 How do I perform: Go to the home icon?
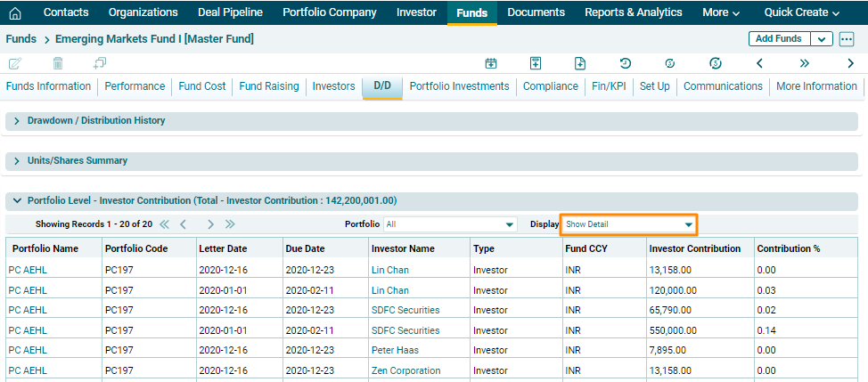(14, 12)
